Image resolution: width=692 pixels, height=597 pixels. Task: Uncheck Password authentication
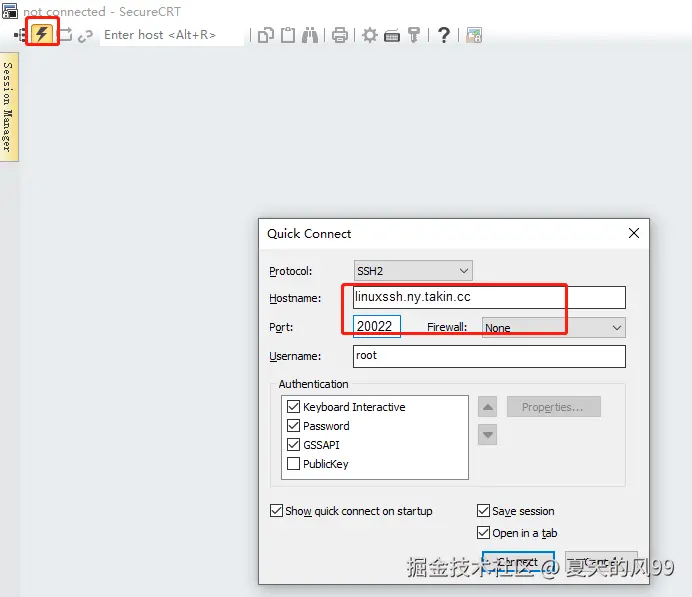tap(293, 425)
